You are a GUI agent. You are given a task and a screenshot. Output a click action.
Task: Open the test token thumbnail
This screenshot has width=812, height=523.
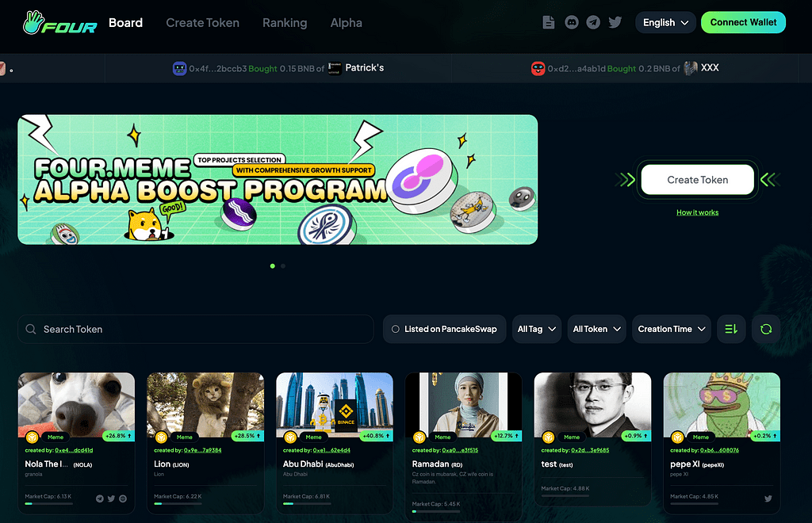click(x=592, y=405)
